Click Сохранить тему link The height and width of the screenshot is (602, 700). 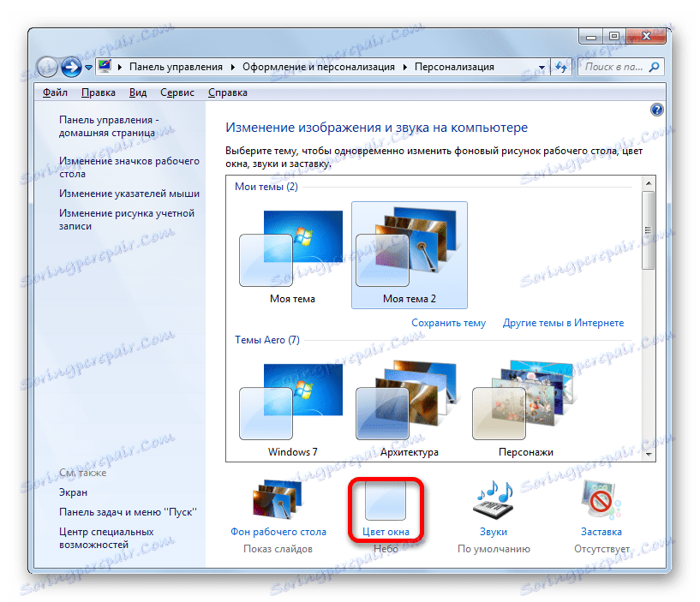coord(448,323)
